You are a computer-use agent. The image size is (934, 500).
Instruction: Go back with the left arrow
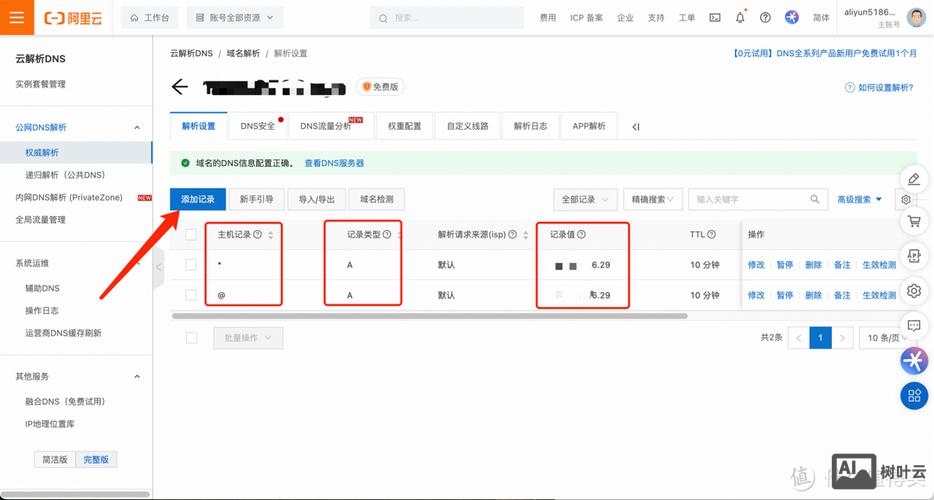tap(179, 87)
